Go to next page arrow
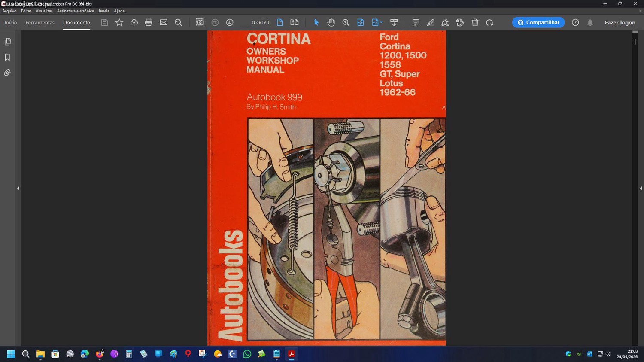 pos(230,22)
